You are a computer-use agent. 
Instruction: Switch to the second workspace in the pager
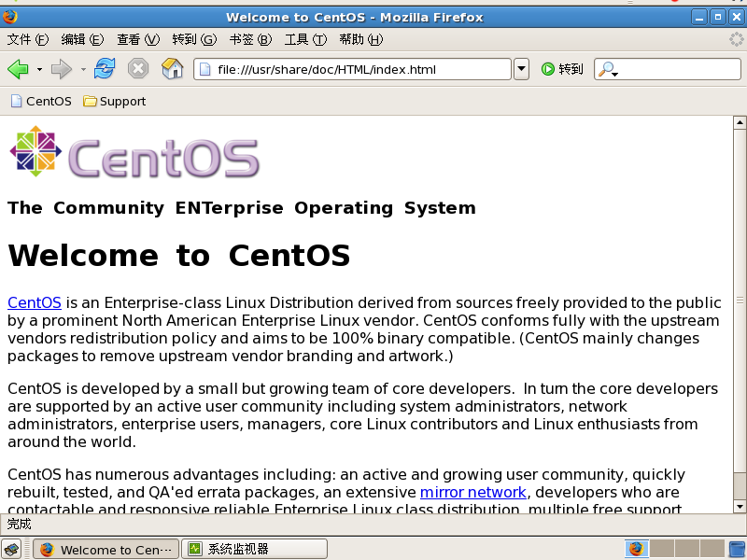pos(662,549)
